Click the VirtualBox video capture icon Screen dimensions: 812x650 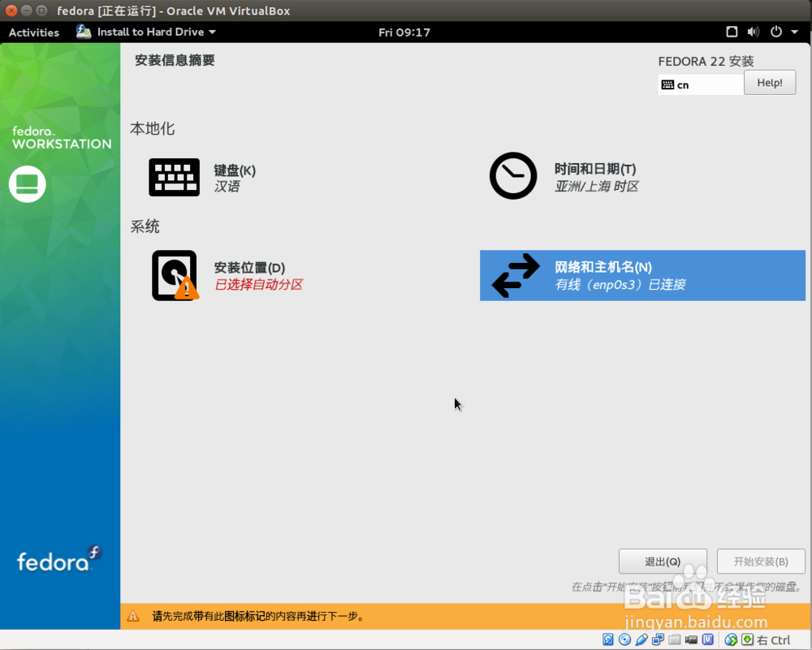pyautogui.click(x=691, y=639)
